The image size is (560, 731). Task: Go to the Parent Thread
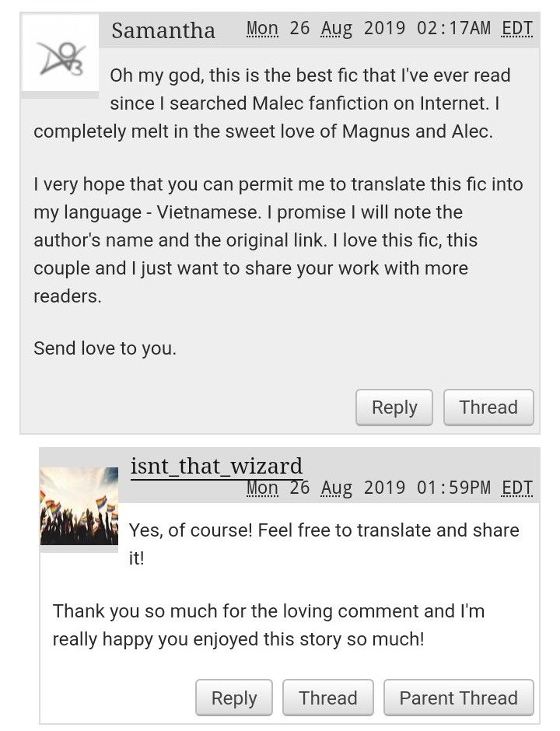click(x=458, y=698)
